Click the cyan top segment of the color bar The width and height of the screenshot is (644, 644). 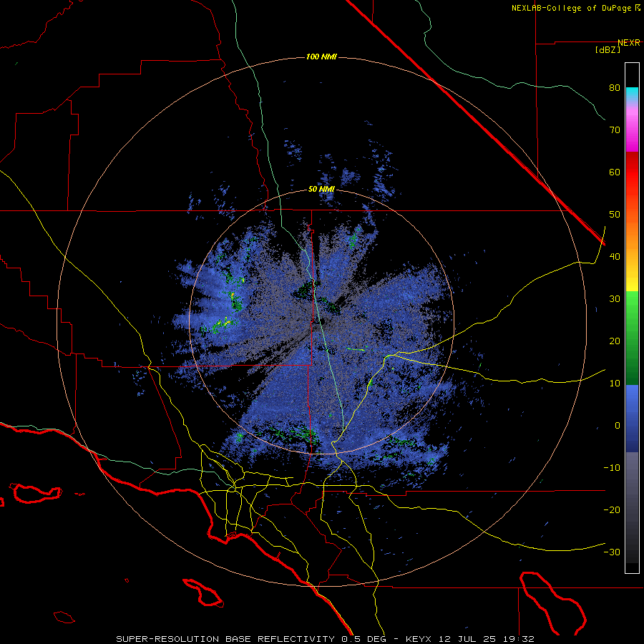632,93
